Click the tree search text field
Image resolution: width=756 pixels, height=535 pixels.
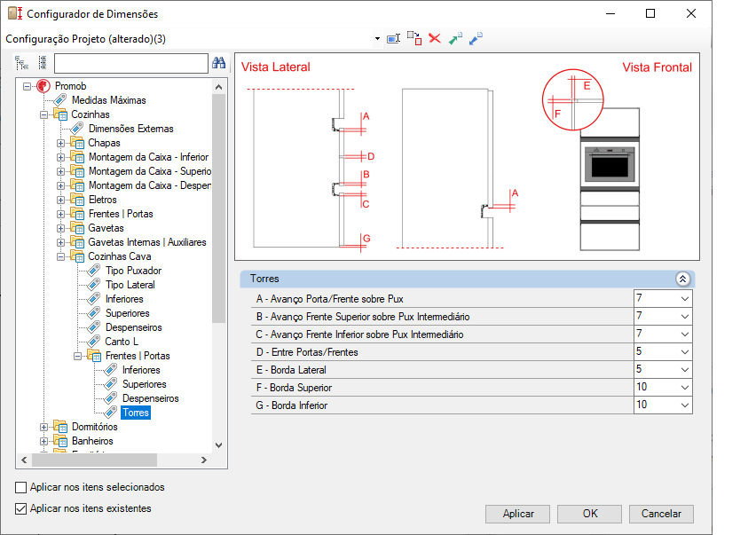(x=130, y=63)
